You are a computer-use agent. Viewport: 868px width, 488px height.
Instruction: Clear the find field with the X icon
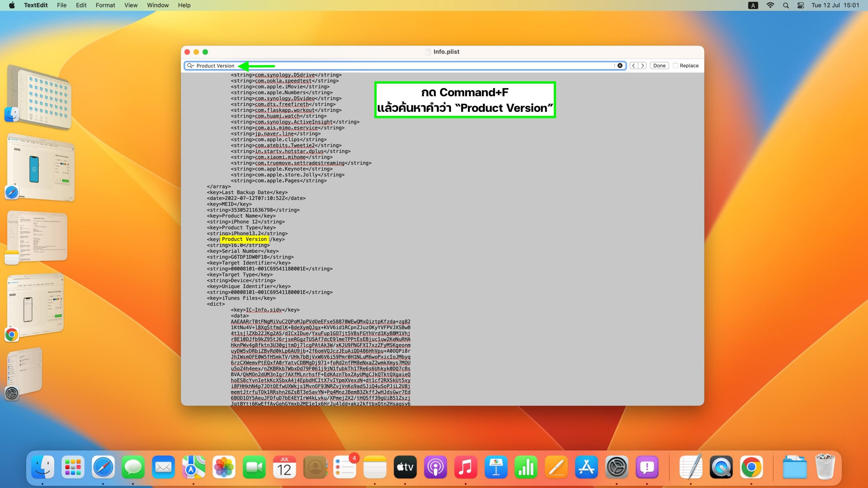click(x=620, y=66)
